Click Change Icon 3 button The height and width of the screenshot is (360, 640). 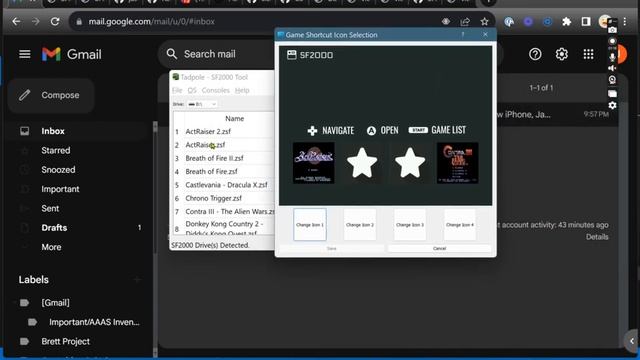[410, 224]
